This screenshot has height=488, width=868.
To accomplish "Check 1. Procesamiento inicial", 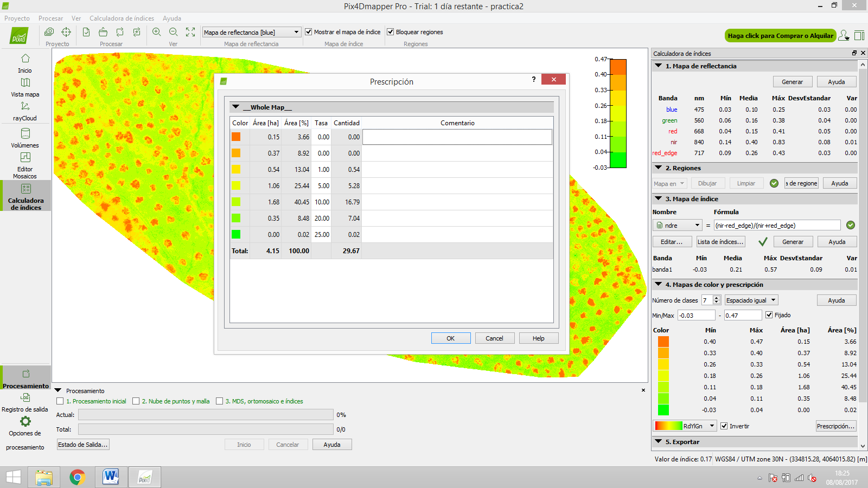I will click(x=60, y=401).
